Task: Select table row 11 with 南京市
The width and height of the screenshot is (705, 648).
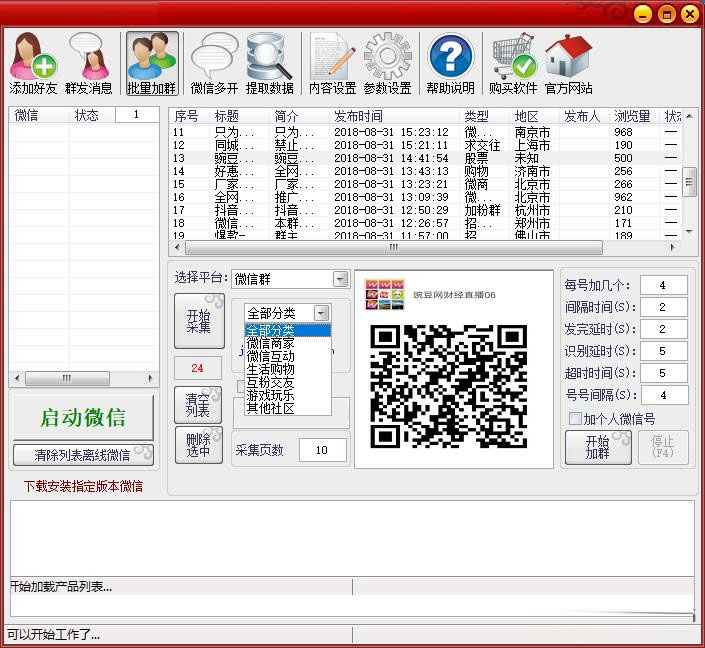Action: 425,132
